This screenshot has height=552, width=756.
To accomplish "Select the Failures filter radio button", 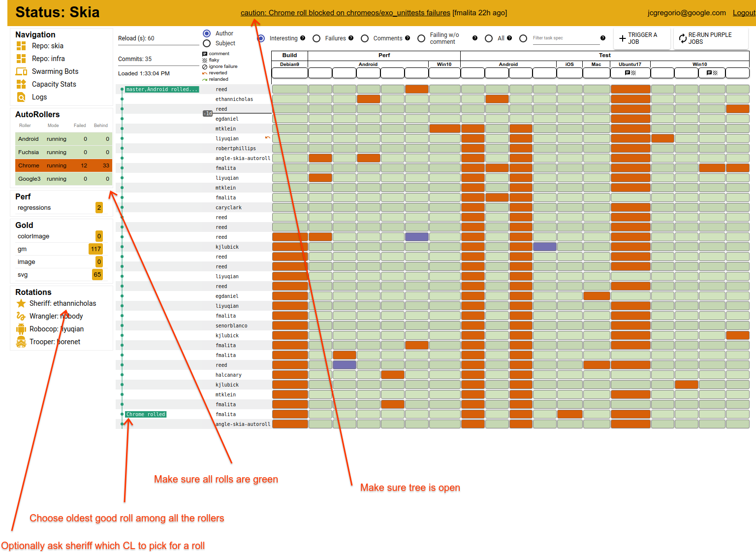I will [316, 38].
